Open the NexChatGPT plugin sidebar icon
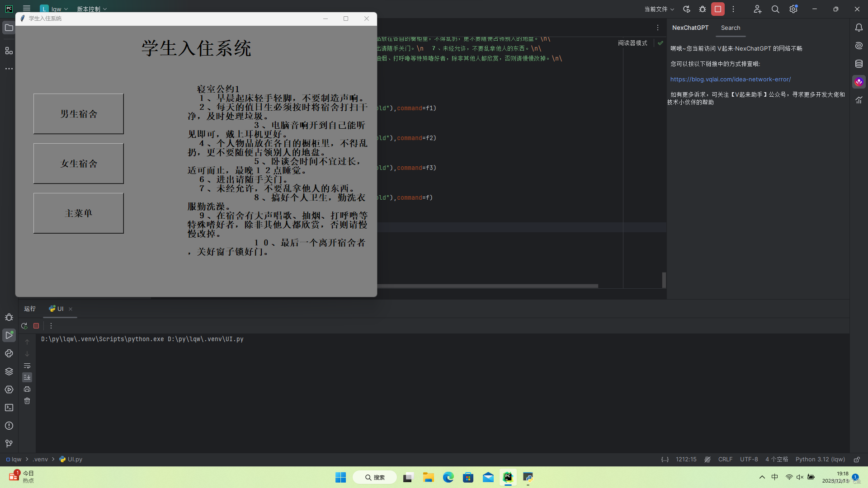The height and width of the screenshot is (488, 868). [859, 82]
